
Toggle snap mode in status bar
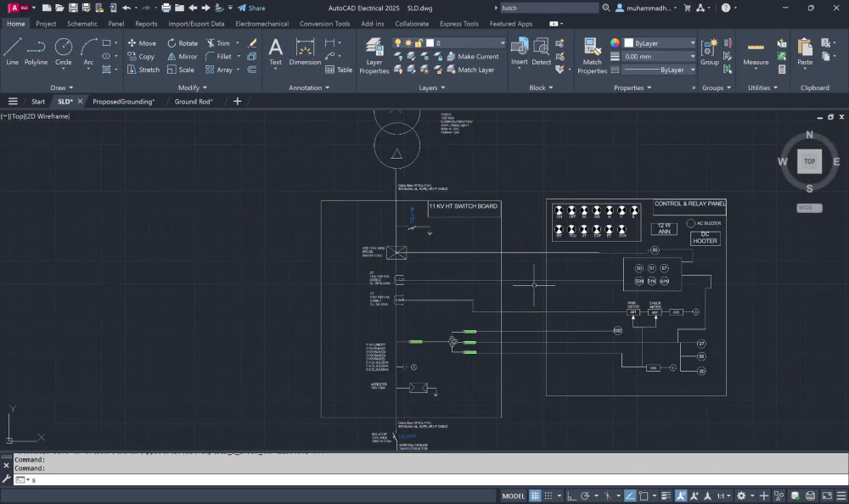point(548,496)
